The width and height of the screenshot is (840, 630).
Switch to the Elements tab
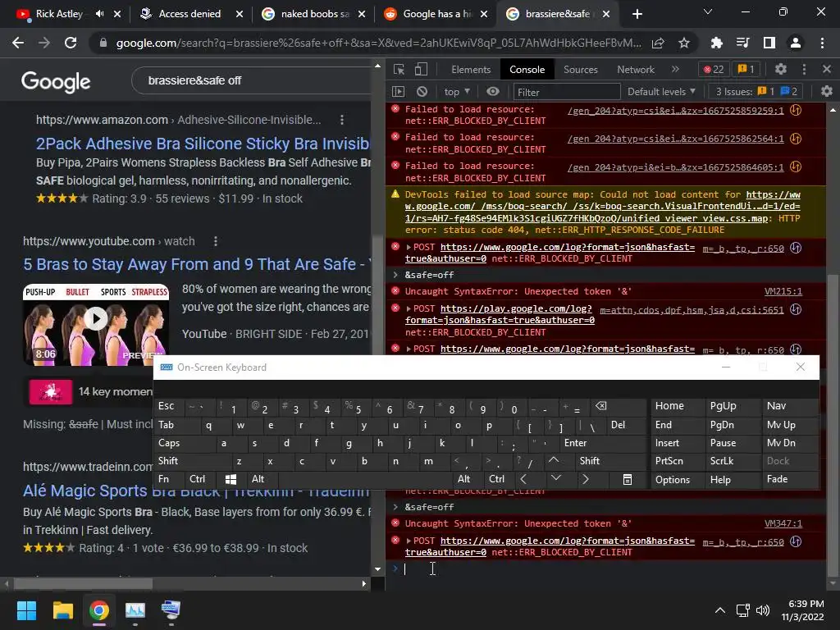pos(471,69)
